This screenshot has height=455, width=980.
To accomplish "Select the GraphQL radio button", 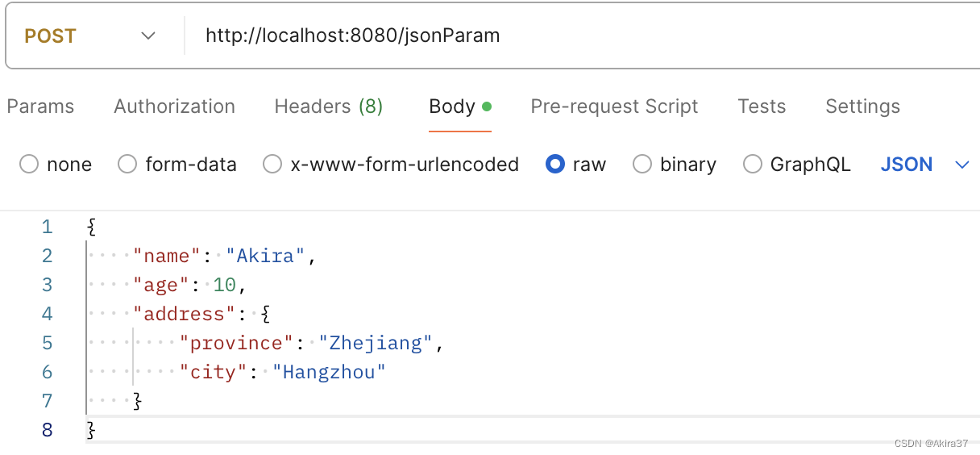I will tap(752, 165).
